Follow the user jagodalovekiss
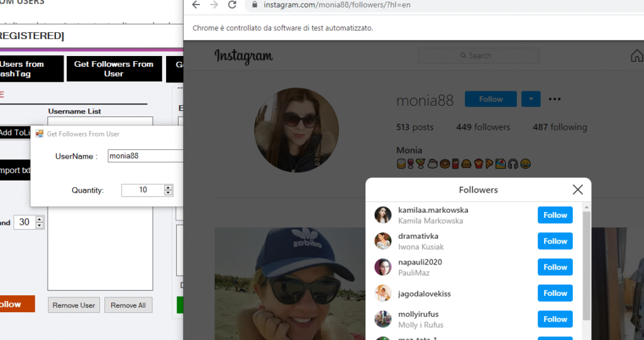Screen dimensions: 644x340 [555, 293]
